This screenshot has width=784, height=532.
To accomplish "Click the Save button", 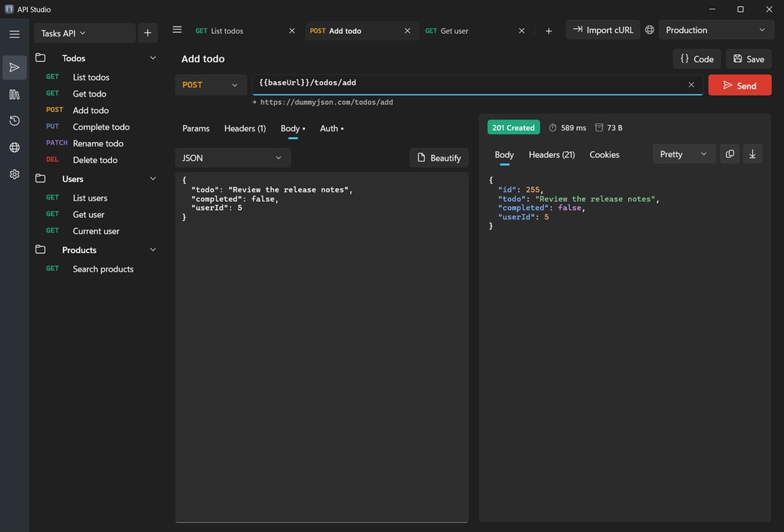I will click(748, 59).
